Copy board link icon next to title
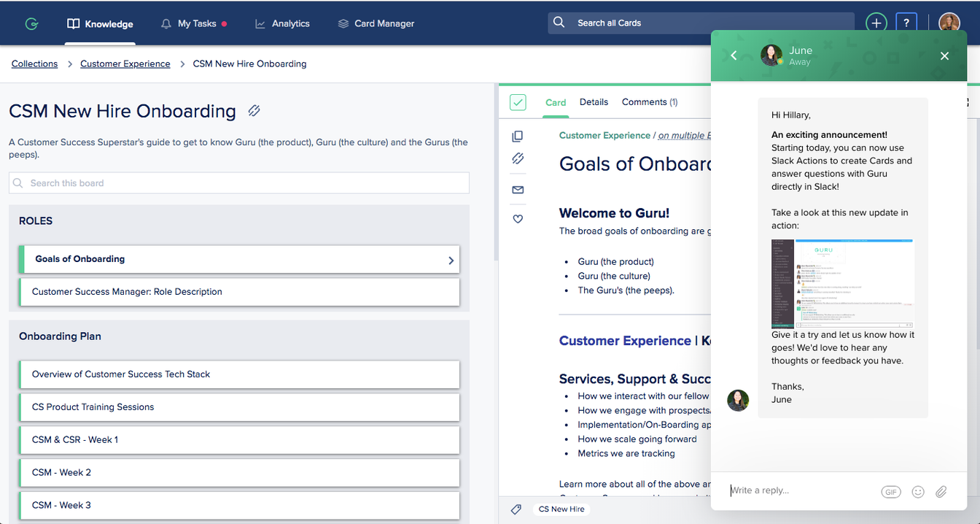The width and height of the screenshot is (980, 524). click(254, 111)
